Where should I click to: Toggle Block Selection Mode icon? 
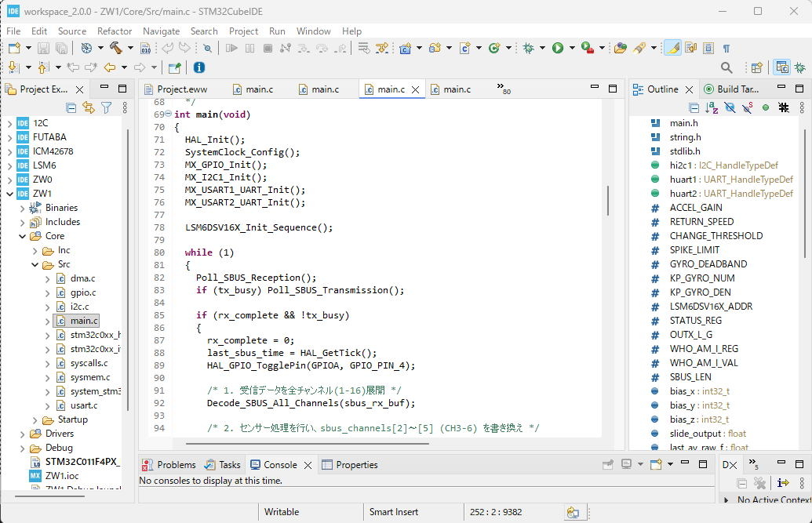point(708,48)
